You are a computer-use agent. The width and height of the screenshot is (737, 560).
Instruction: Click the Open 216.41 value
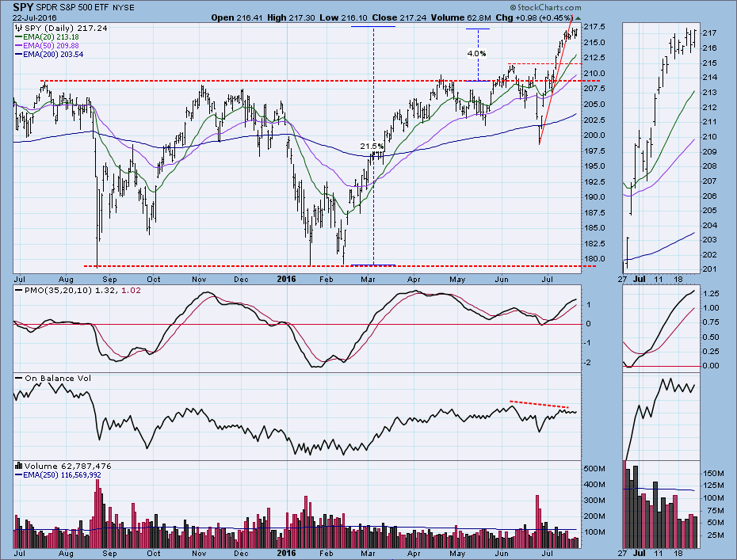tap(236, 18)
